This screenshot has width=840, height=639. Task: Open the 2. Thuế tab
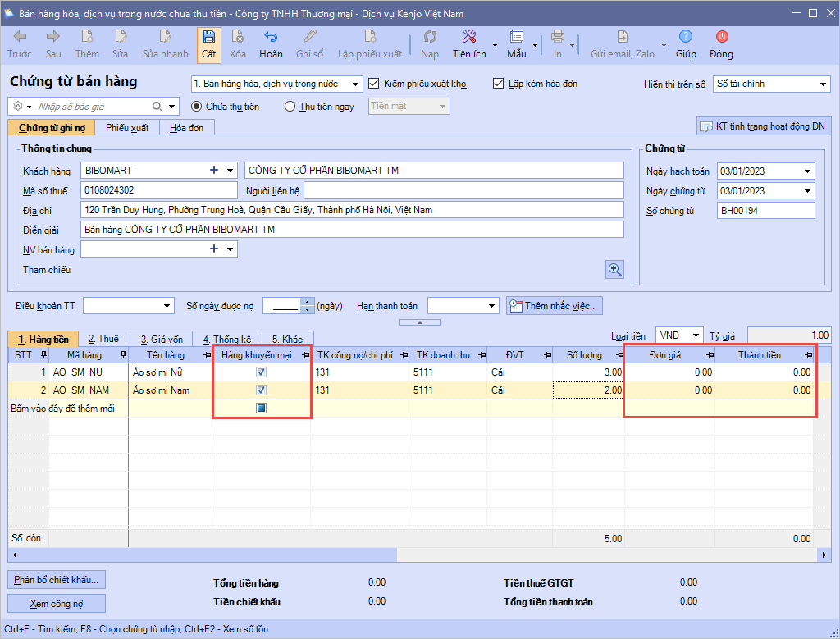[x=103, y=339]
